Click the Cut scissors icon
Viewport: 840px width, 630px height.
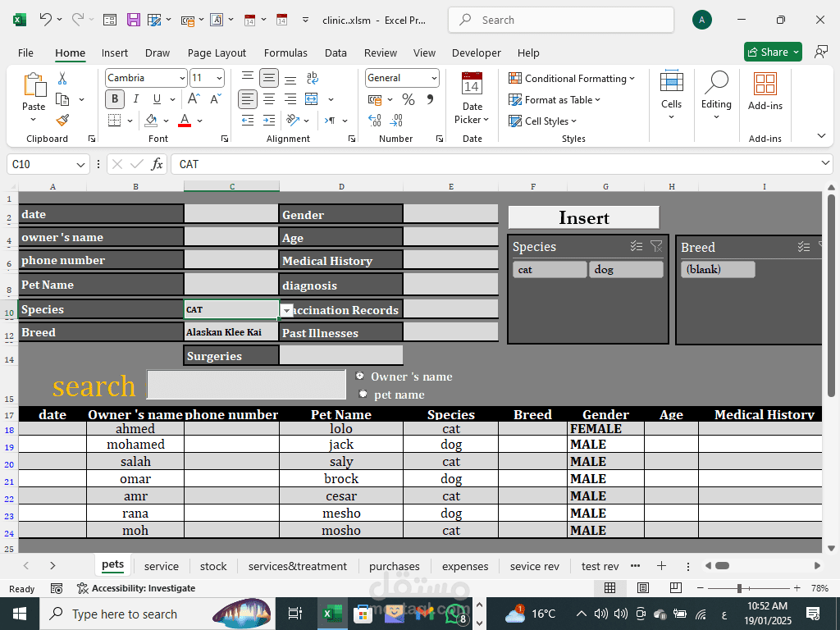[x=62, y=78]
